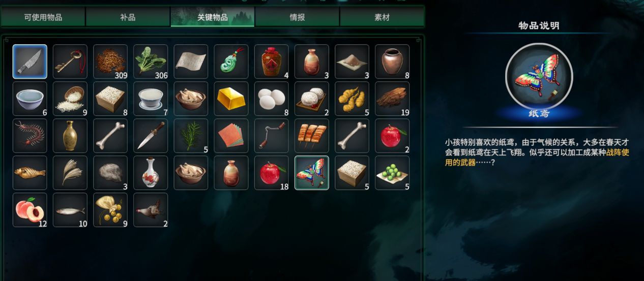This screenshot has height=281, width=644.
Task: Click the silver fish with count 10
Action: (x=70, y=210)
